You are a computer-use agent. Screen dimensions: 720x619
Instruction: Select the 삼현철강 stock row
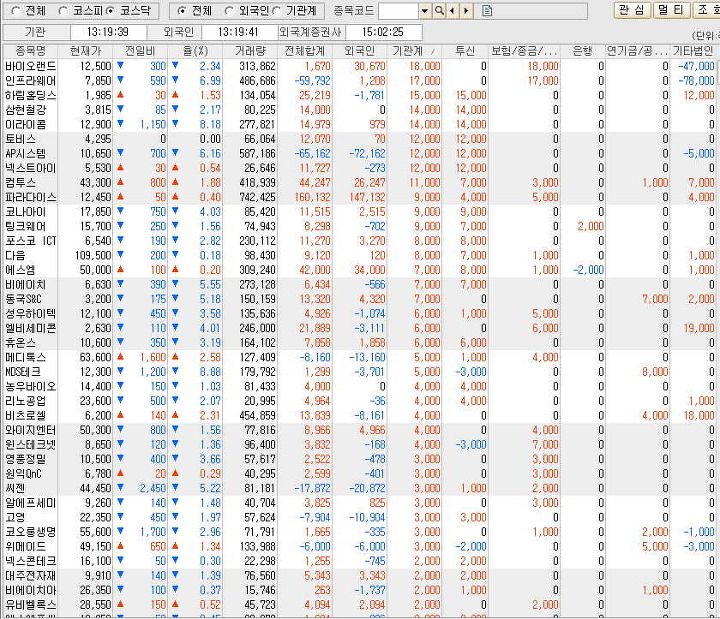coord(360,110)
